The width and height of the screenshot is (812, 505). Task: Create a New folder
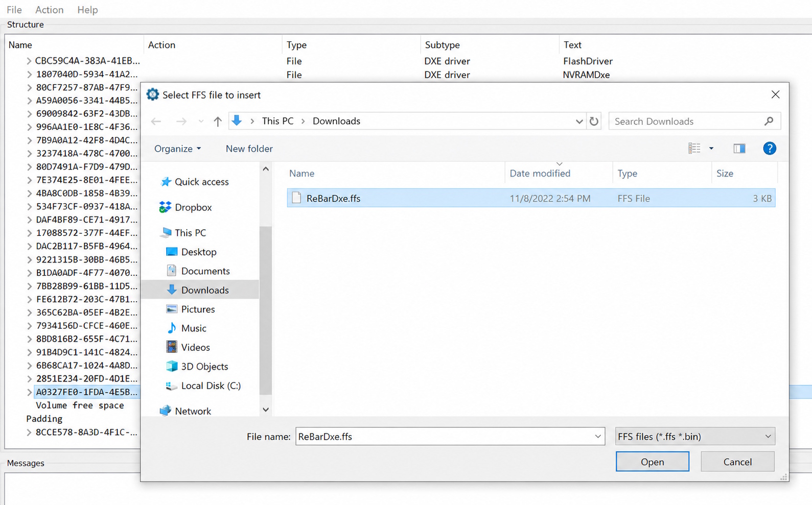(249, 149)
